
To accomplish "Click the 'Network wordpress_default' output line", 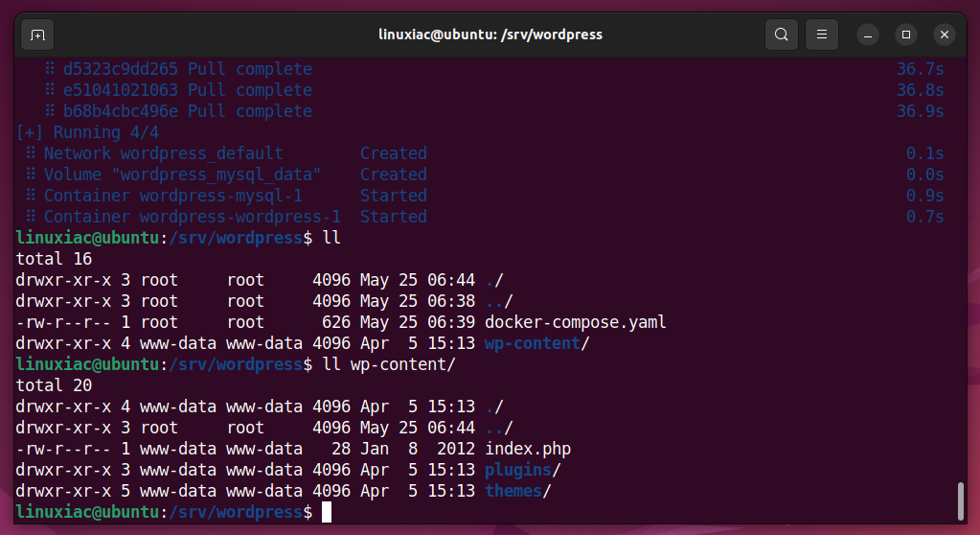I will (163, 153).
